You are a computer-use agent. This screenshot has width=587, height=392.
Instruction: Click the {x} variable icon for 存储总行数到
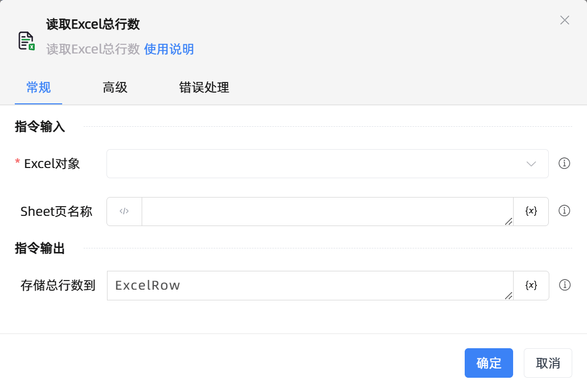coord(530,285)
